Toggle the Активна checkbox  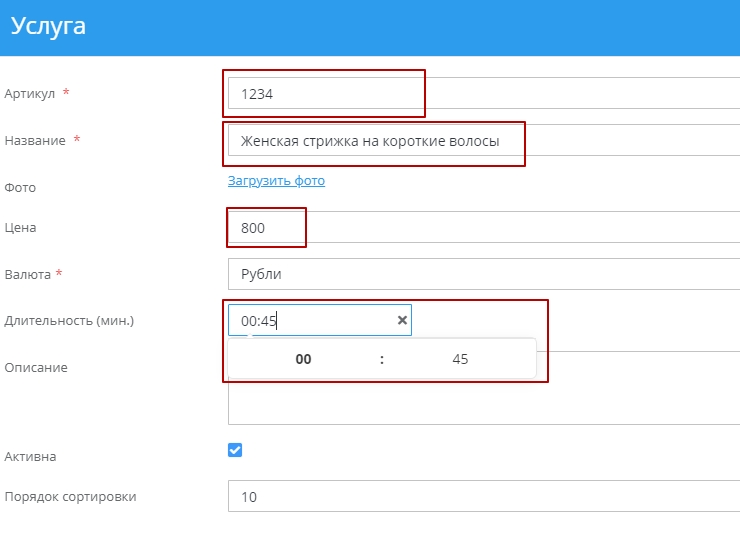click(235, 450)
